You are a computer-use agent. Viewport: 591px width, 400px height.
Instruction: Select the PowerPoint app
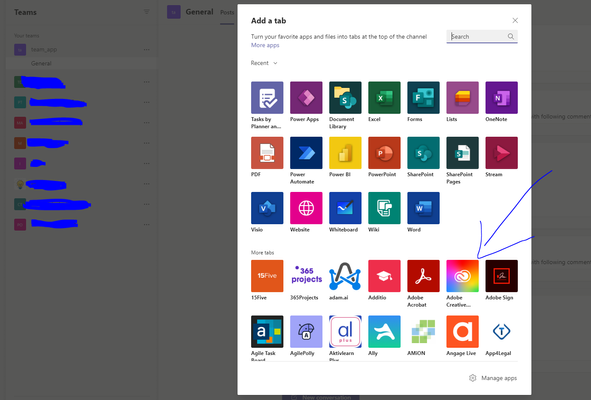pyautogui.click(x=384, y=153)
